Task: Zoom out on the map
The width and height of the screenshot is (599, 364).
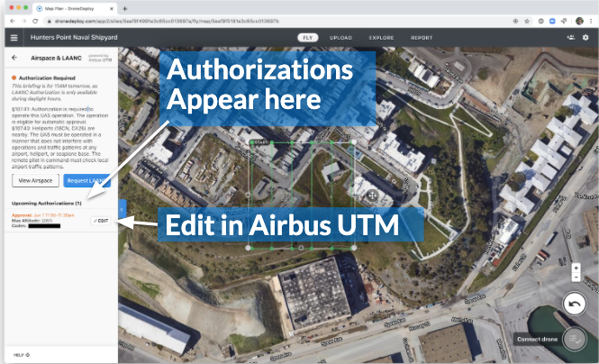Action: pos(576,277)
